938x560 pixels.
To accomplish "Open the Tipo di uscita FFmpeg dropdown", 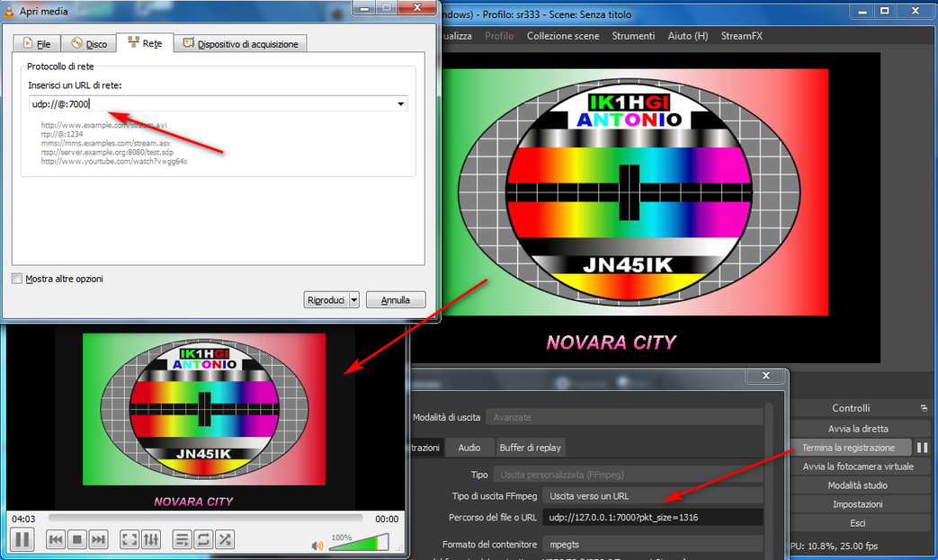I will tap(652, 496).
